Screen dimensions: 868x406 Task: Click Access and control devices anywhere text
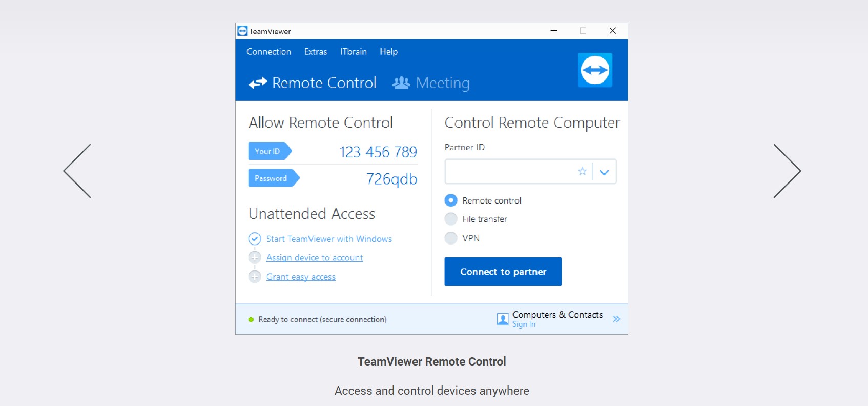coord(431,391)
